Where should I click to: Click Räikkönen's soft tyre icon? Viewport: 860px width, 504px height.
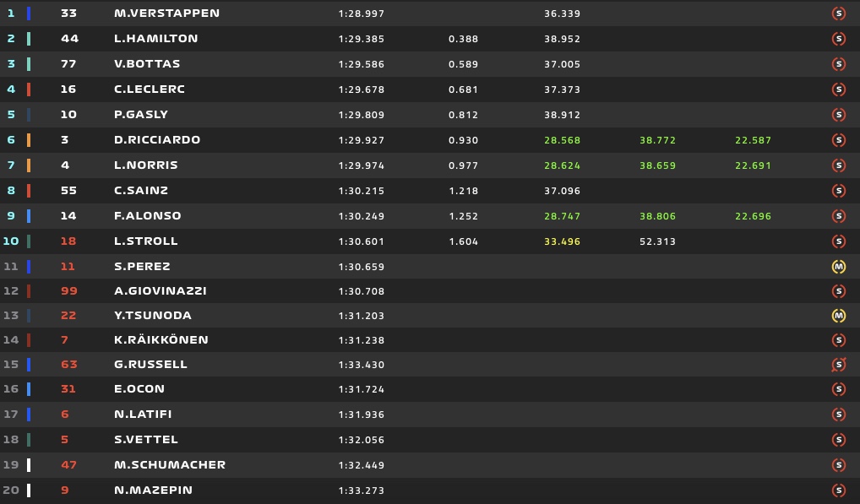(838, 340)
